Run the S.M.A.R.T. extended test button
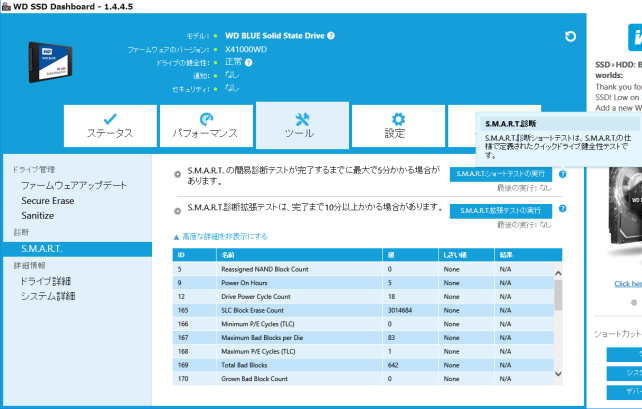This screenshot has width=642, height=409. click(x=500, y=211)
